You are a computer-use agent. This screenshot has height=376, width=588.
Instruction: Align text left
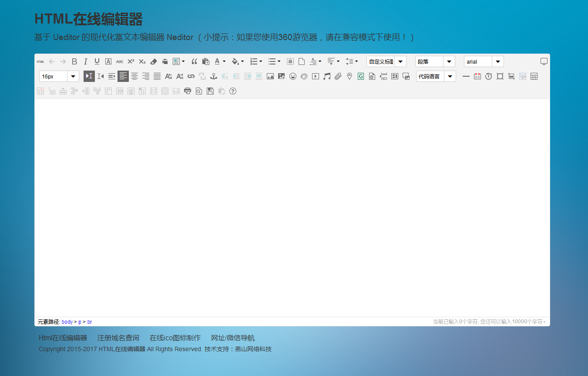pos(123,76)
